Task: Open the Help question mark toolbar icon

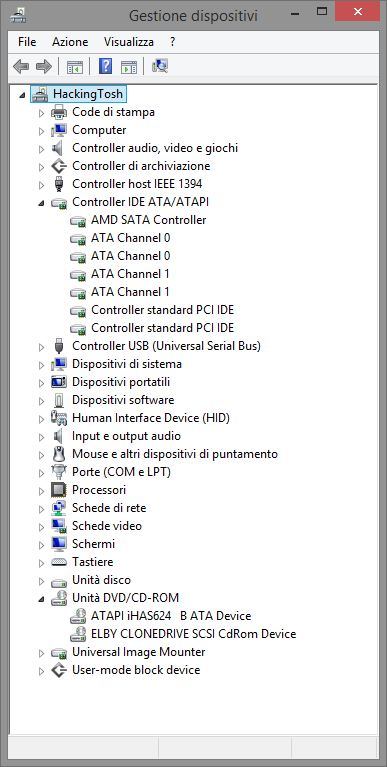Action: pos(105,66)
